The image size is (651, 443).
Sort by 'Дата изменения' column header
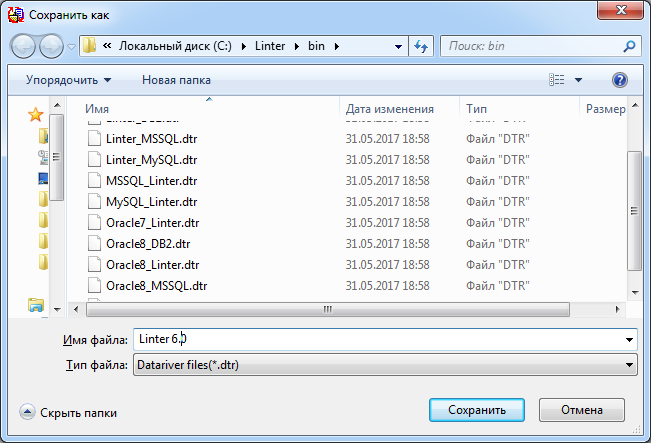399,109
